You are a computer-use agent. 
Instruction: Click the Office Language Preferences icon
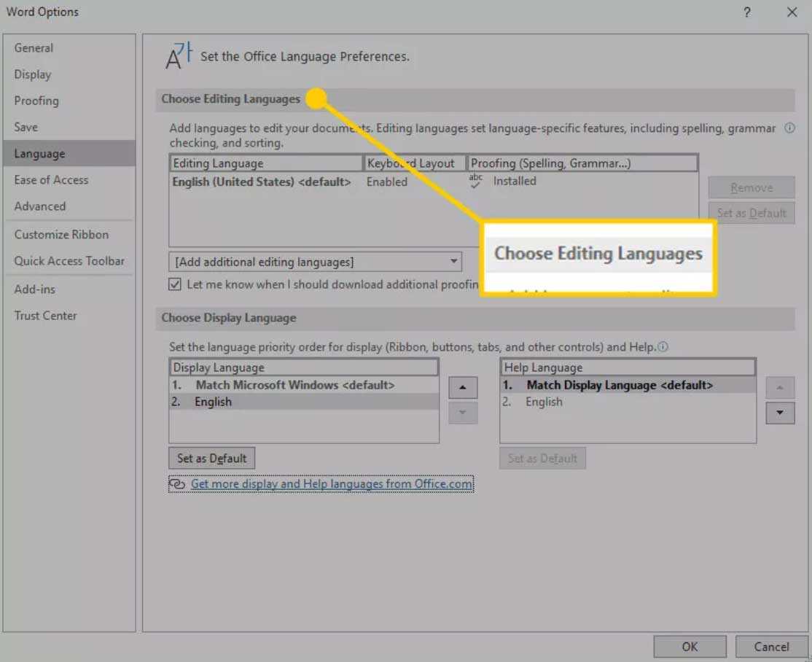point(179,56)
